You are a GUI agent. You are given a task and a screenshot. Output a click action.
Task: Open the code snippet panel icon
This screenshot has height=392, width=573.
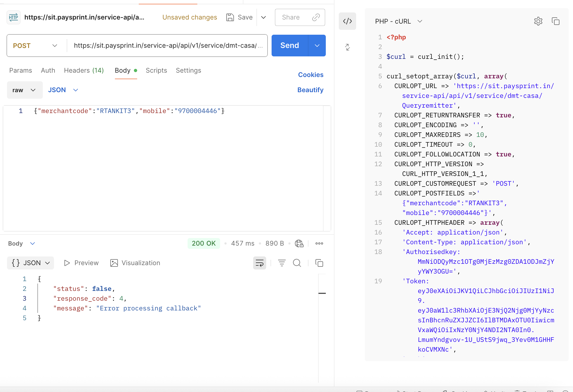[x=347, y=21]
